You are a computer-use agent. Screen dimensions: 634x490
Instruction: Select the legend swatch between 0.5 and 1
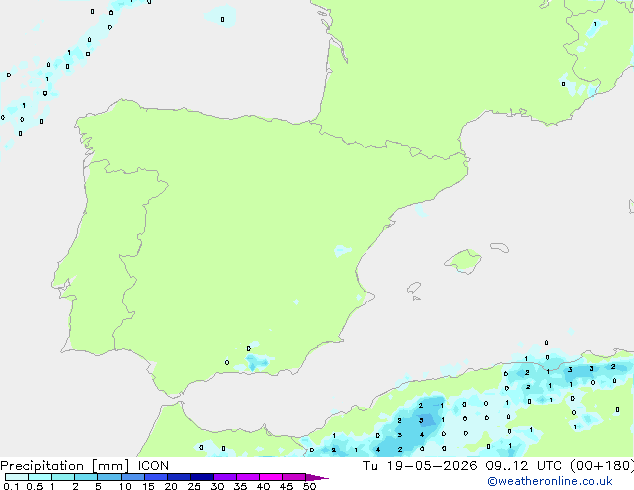click(x=40, y=477)
